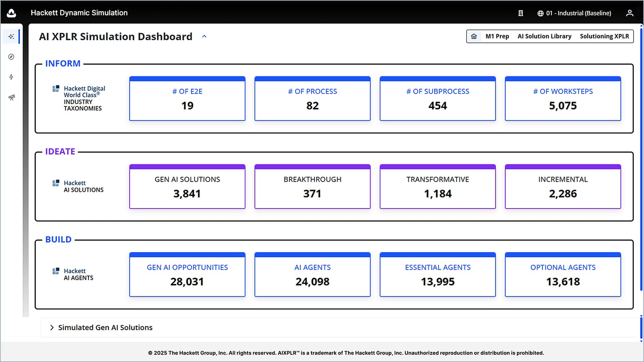This screenshot has width=644, height=362.
Task: Open the telescope icon in sidebar
Action: click(11, 97)
